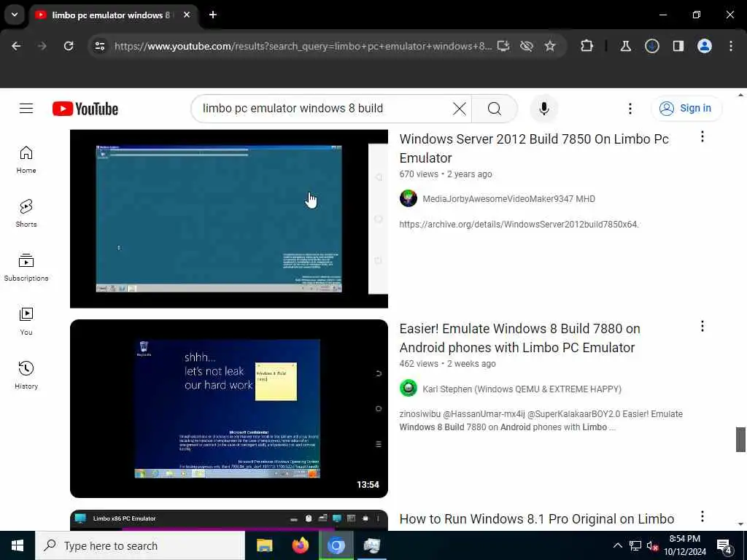Viewport: 747px width, 560px height.
Task: Open title Easier! Emulate Windows 8 Build 7880
Action: (519, 338)
